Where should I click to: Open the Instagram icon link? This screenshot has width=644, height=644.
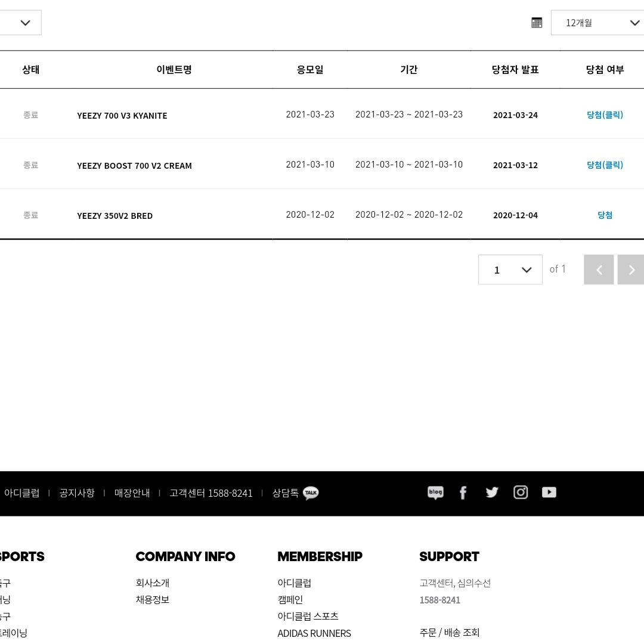(521, 492)
